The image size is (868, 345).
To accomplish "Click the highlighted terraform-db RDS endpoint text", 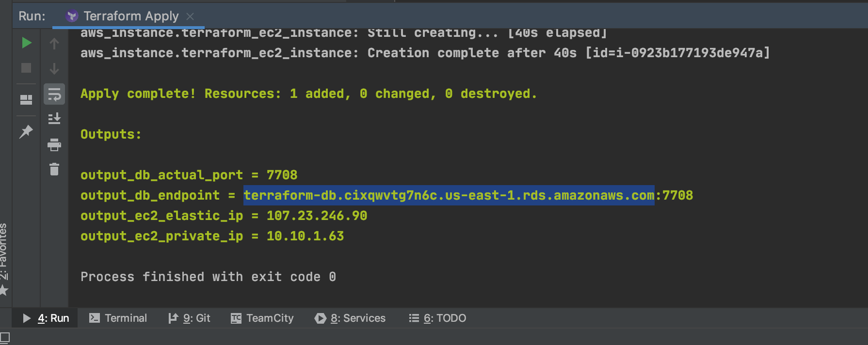I will tap(449, 195).
